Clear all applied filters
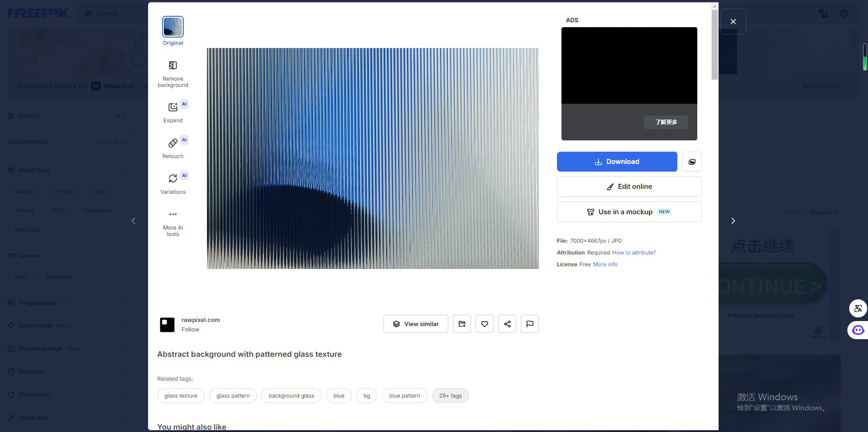 click(111, 142)
